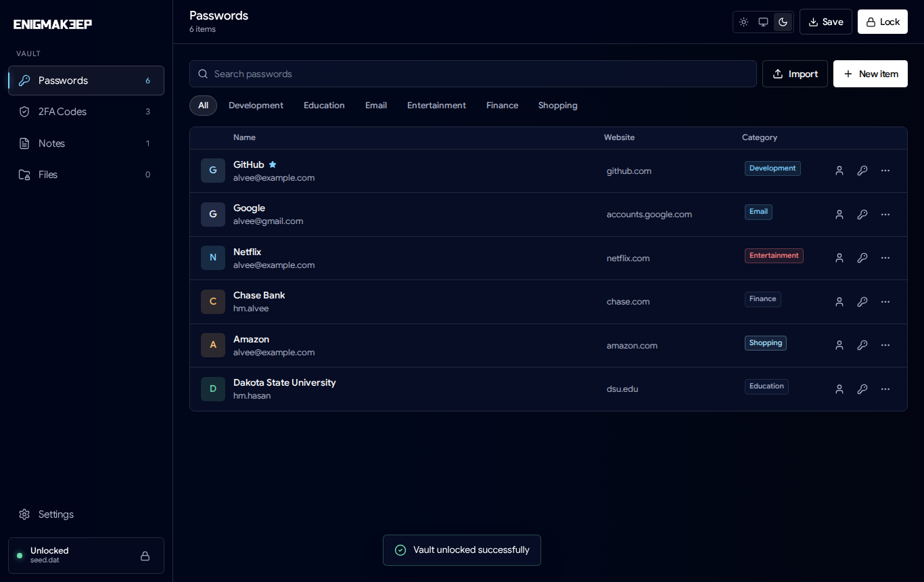Image resolution: width=924 pixels, height=582 pixels.
Task: Expand more actions for GitHub row
Action: coord(885,171)
